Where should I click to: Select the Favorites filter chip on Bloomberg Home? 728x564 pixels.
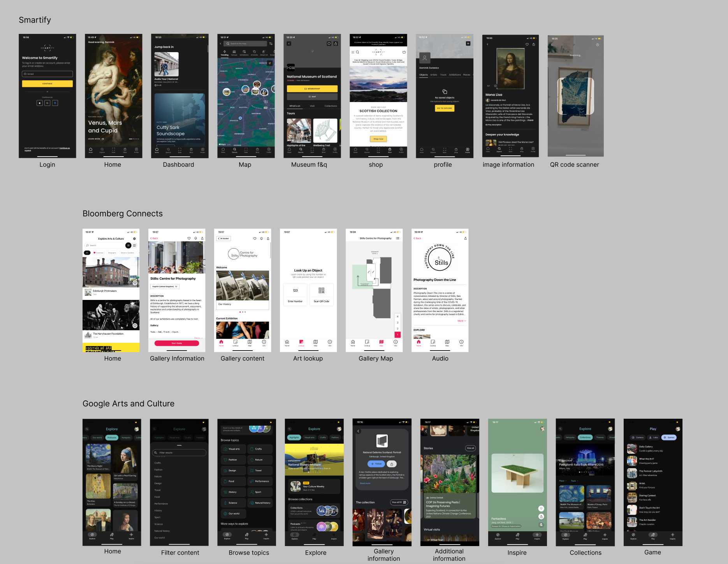click(98, 253)
